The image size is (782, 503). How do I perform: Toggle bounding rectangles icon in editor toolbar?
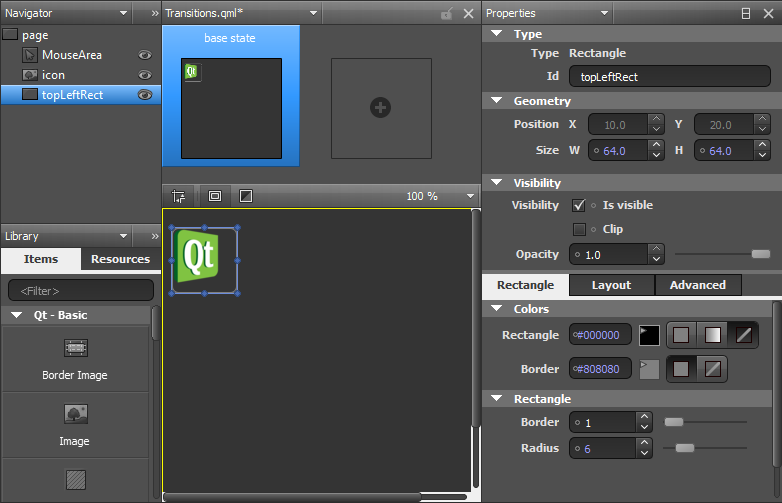coord(214,196)
